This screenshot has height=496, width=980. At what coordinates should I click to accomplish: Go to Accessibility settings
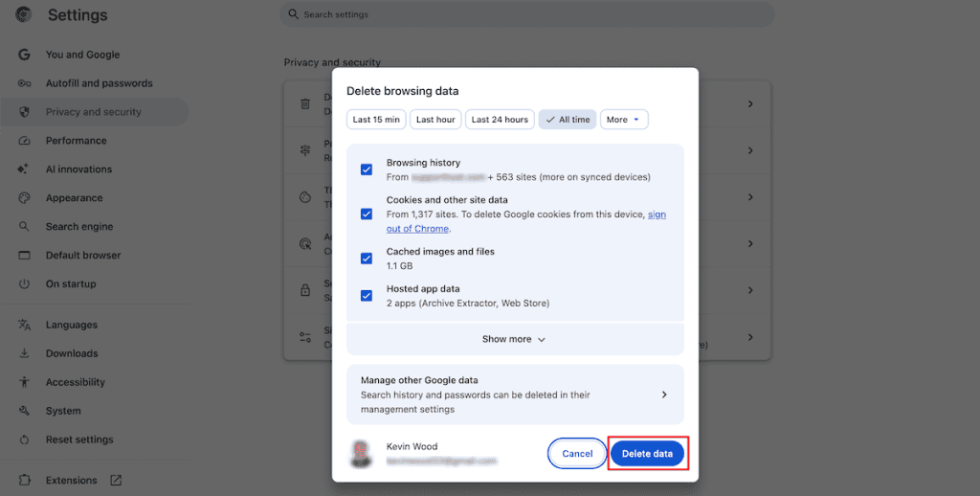coord(95,382)
